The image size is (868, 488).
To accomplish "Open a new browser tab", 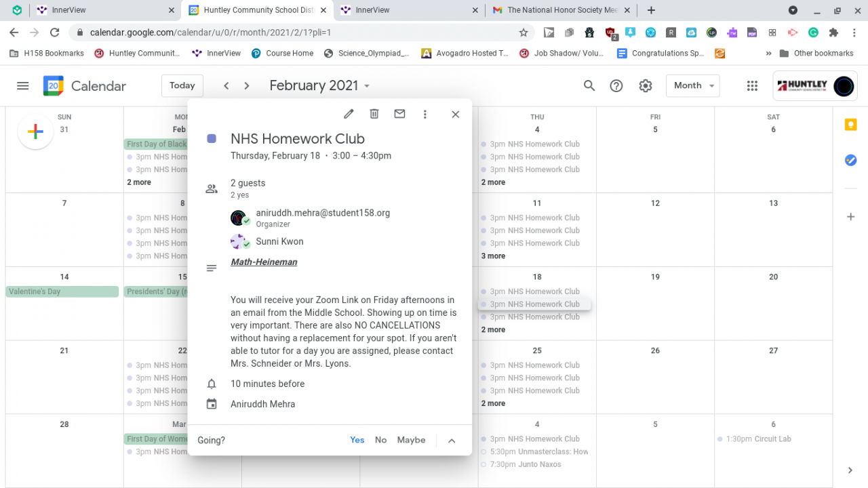I will (651, 10).
